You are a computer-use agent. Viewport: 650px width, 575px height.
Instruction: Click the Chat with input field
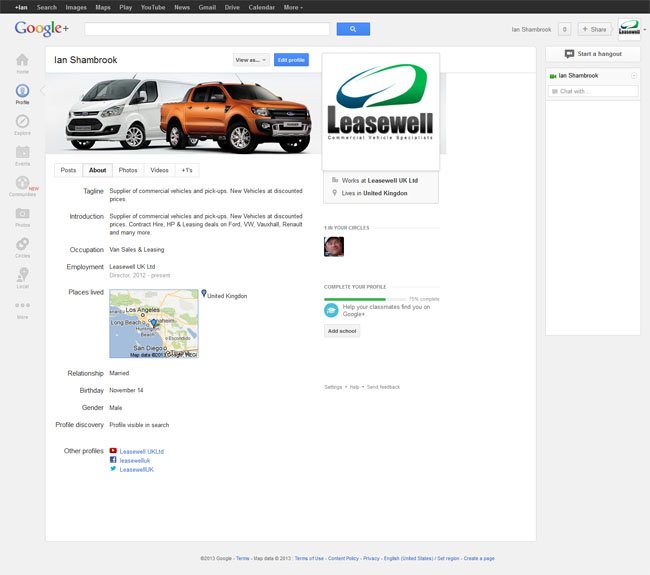click(x=593, y=91)
